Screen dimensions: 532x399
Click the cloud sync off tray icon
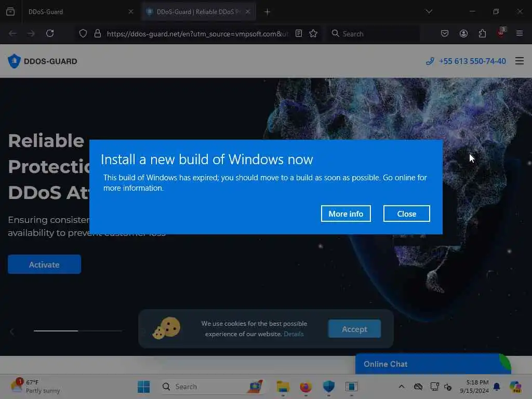418,387
